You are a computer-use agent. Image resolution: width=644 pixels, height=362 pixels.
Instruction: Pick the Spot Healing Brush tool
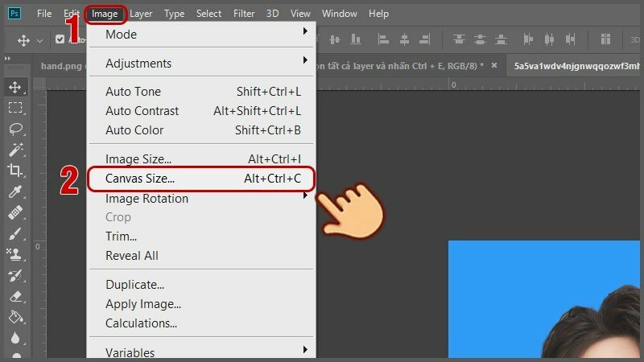coord(14,212)
